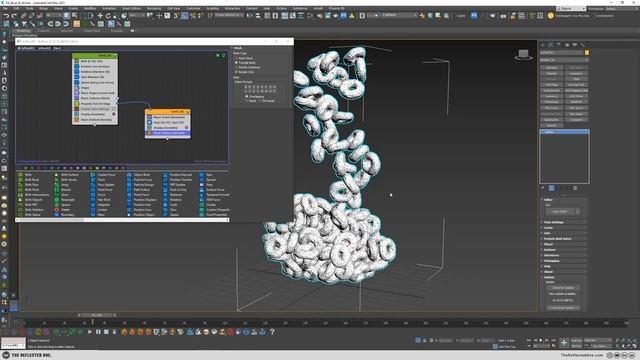This screenshot has height=360, width=640.
Task: Expand the Main Settings rollout
Action: coord(564,222)
